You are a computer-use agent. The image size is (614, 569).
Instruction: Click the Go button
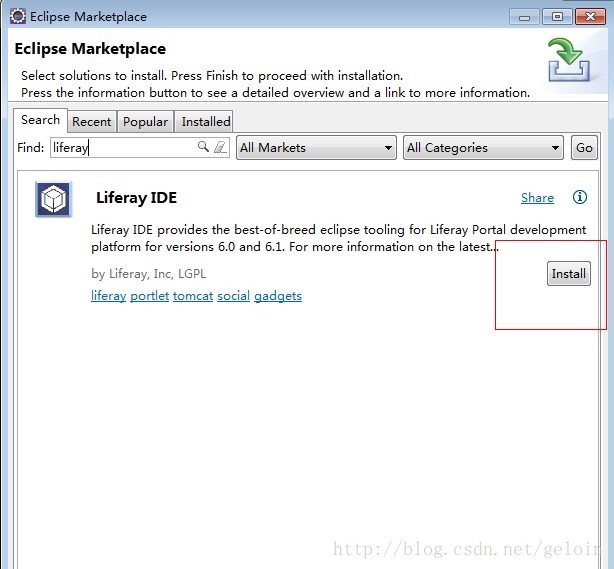584,148
